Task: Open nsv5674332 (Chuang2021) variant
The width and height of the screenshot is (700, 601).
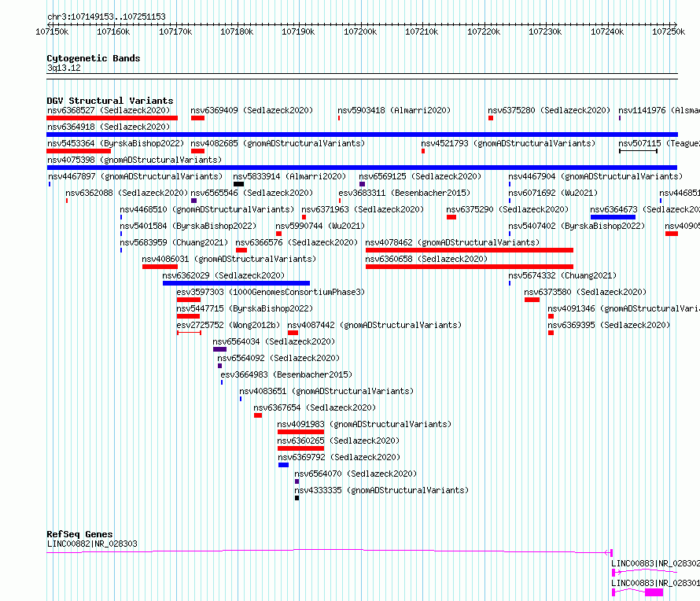Action: (x=562, y=275)
